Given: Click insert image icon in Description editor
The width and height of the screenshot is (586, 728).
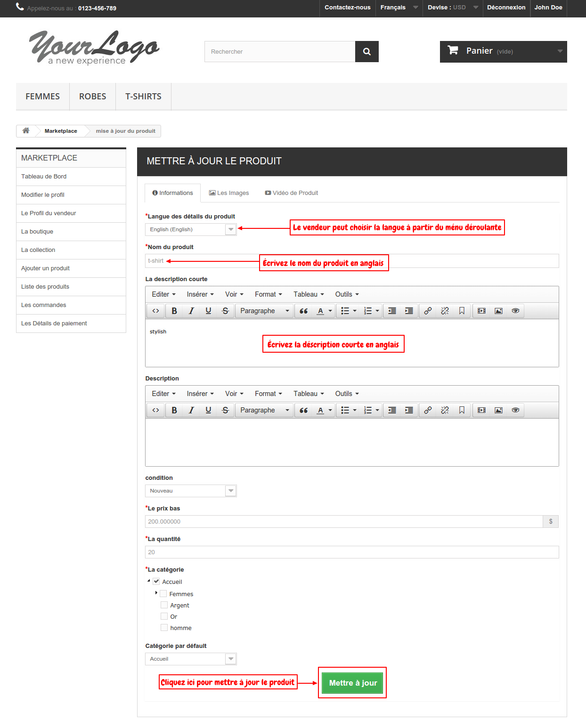Looking at the screenshot, I should [498, 410].
